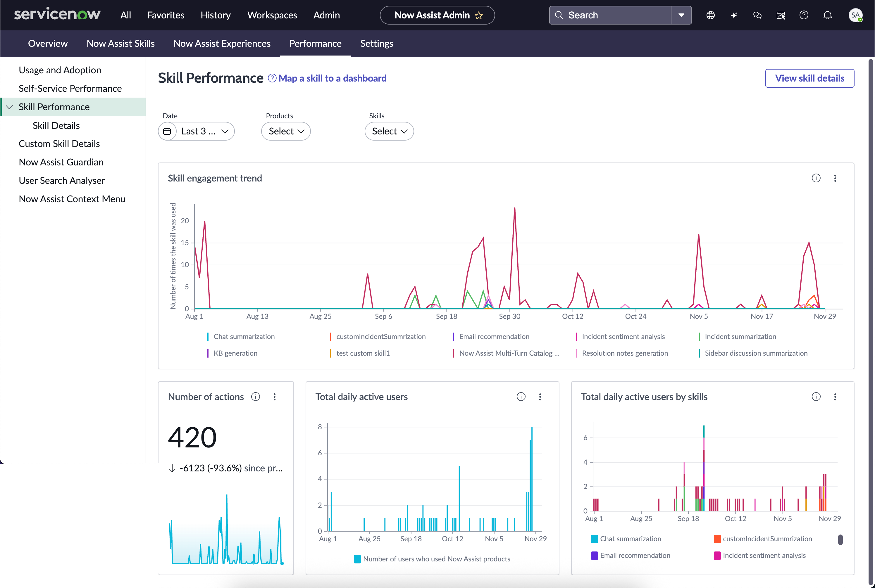Click help icon beside Map a skill
This screenshot has width=875, height=588.
(272, 78)
